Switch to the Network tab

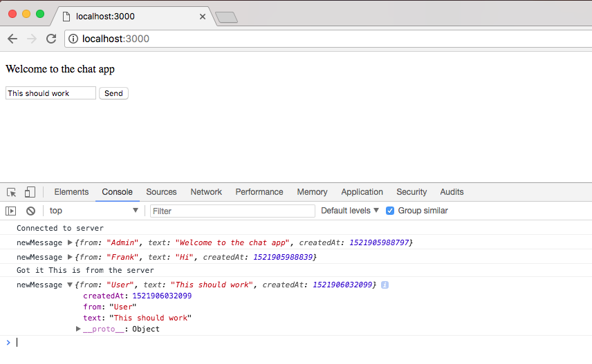click(206, 192)
